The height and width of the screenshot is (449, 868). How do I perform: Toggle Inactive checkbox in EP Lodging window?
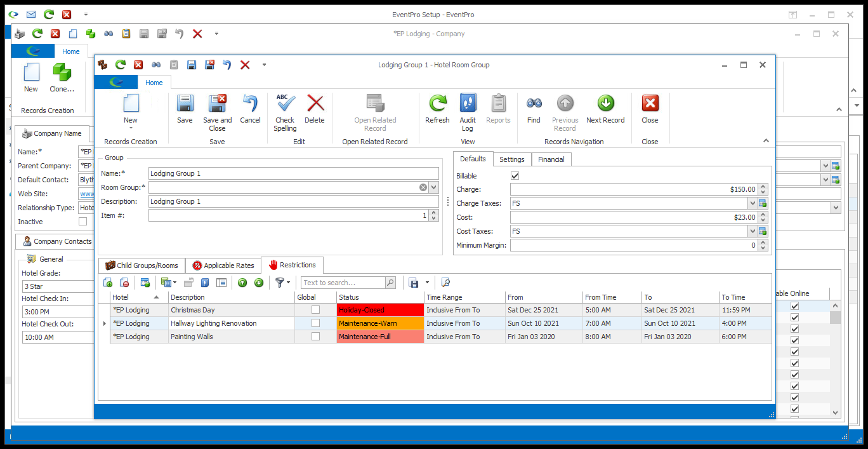(x=82, y=222)
